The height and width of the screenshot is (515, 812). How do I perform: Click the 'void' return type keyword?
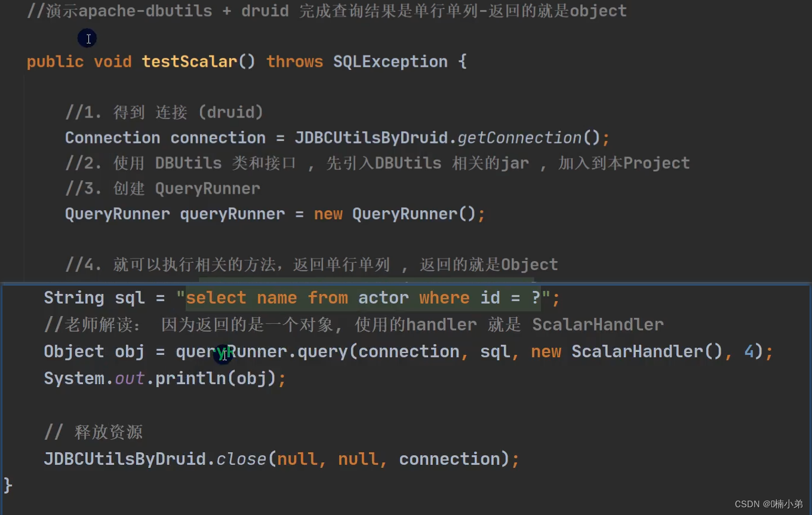(x=112, y=62)
